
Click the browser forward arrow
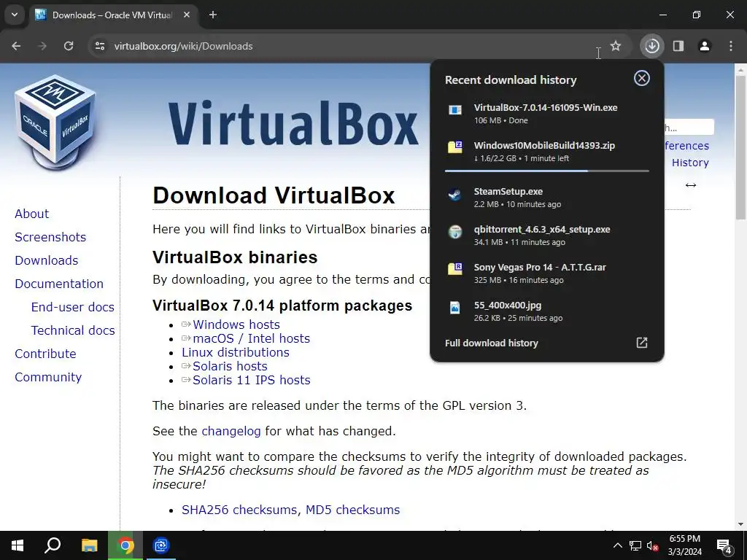(42, 46)
